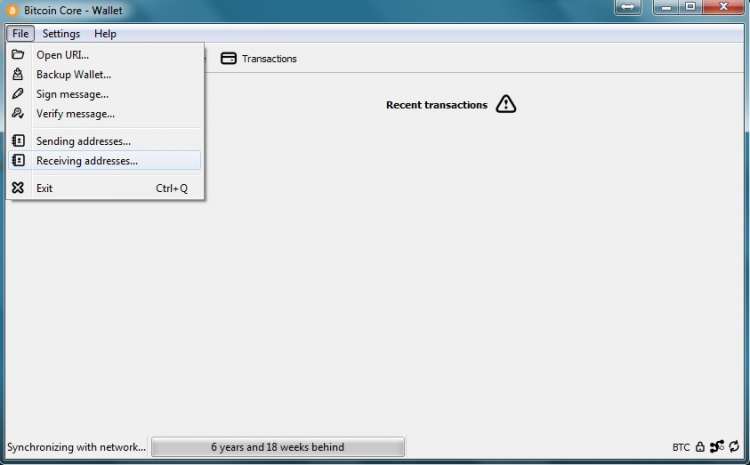The image size is (750, 465).
Task: Click the double-arrow title bar button
Action: click(628, 7)
